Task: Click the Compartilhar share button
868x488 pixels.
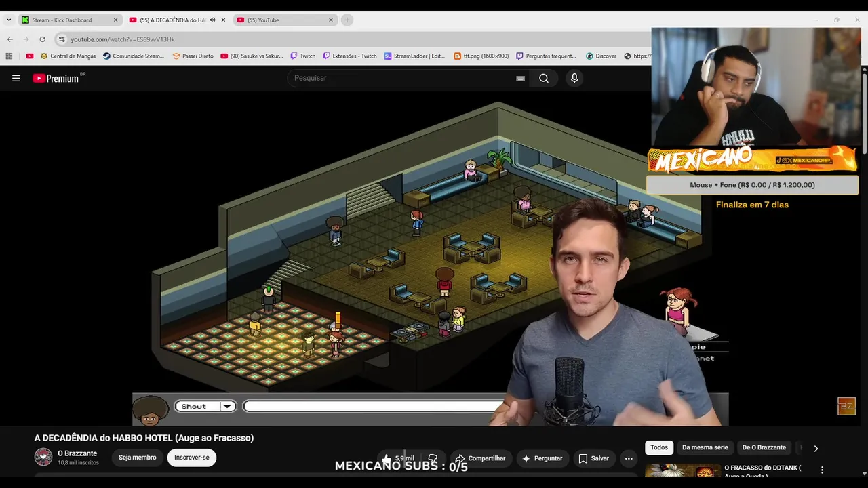Action: 480,458
